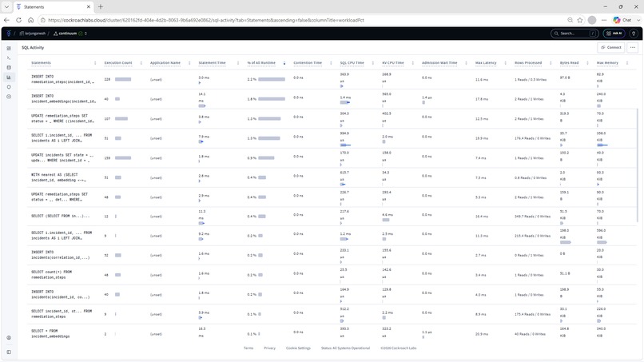Click the Connect button
This screenshot has width=644, height=362.
(x=611, y=47)
